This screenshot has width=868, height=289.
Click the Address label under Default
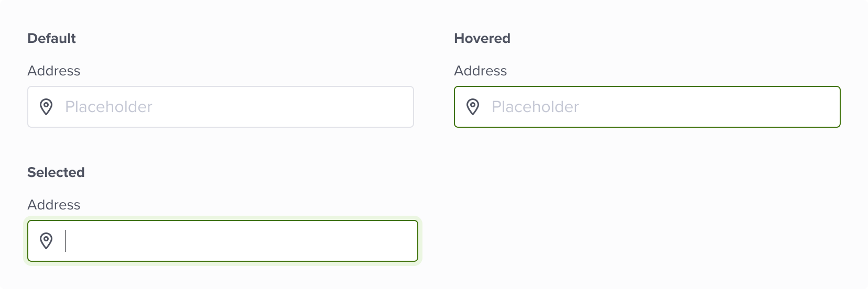[x=54, y=71]
